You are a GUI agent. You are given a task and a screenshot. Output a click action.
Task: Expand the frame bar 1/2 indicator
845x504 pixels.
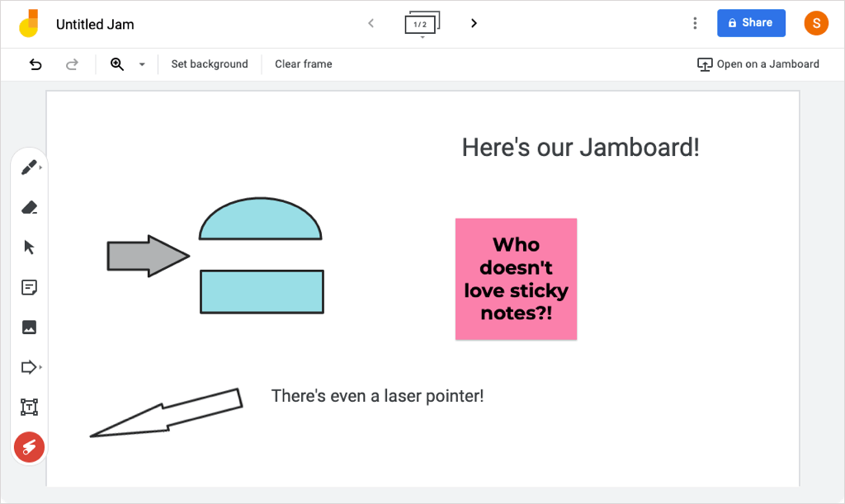point(422,25)
